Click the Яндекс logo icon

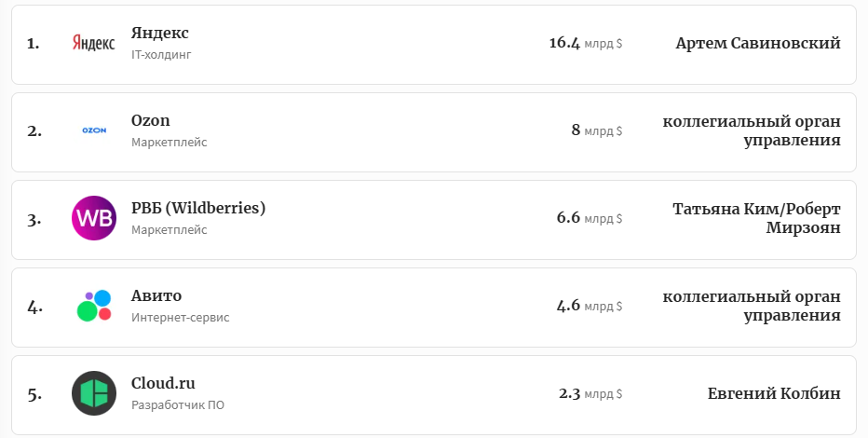pyautogui.click(x=94, y=44)
